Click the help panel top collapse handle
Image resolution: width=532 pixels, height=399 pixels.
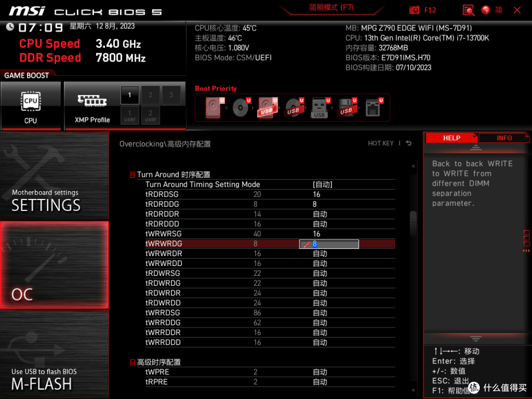pyautogui.click(x=476, y=147)
